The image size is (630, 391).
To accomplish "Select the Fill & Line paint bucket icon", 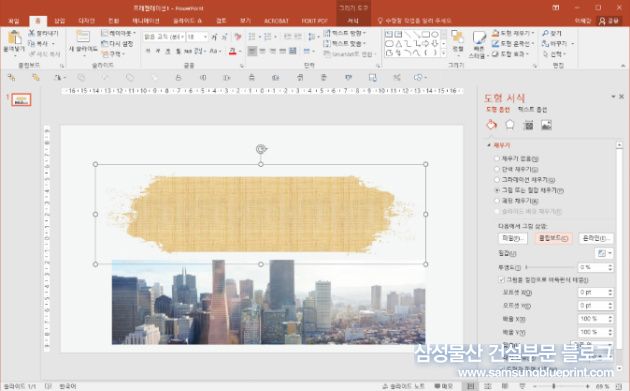I will 491,125.
